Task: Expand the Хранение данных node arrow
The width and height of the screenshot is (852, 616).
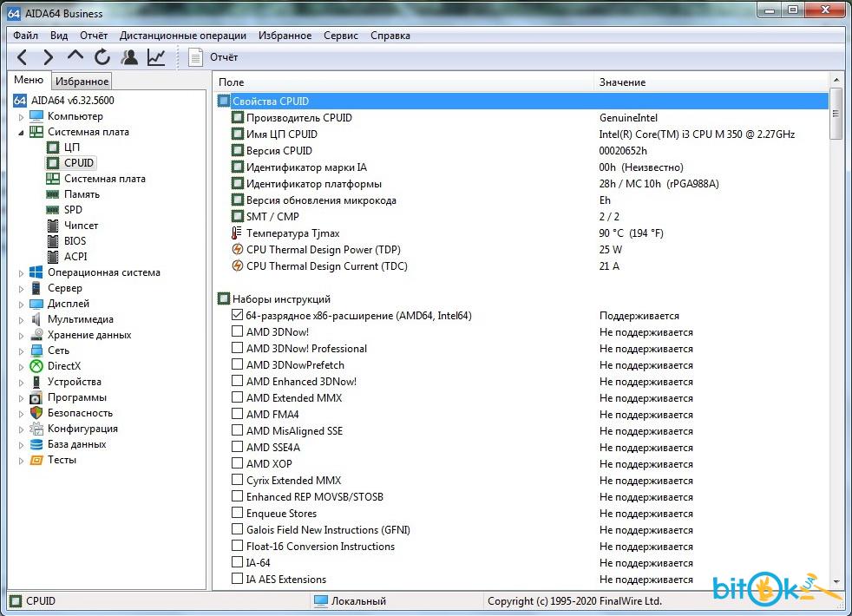Action: [21, 336]
